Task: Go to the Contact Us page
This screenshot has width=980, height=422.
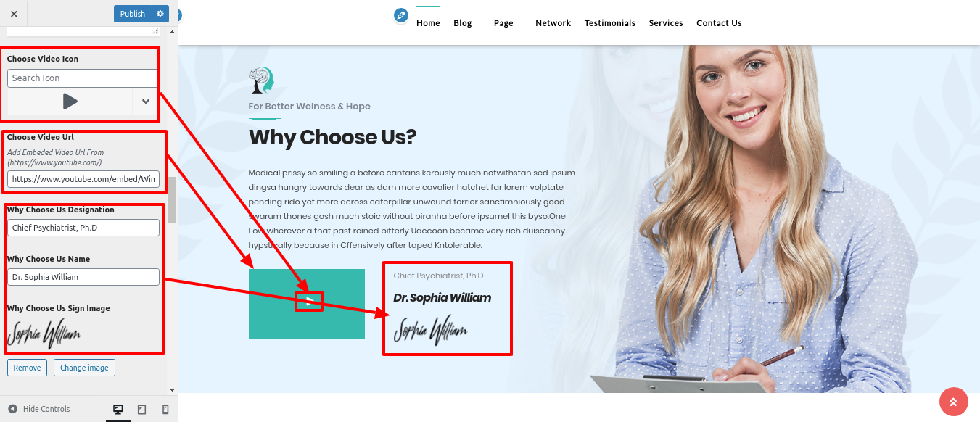Action: tap(719, 23)
